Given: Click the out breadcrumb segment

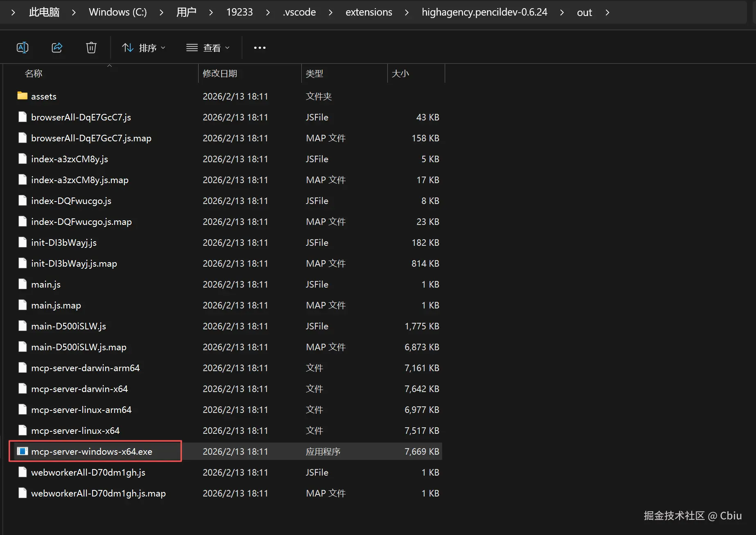Looking at the screenshot, I should click(x=584, y=13).
